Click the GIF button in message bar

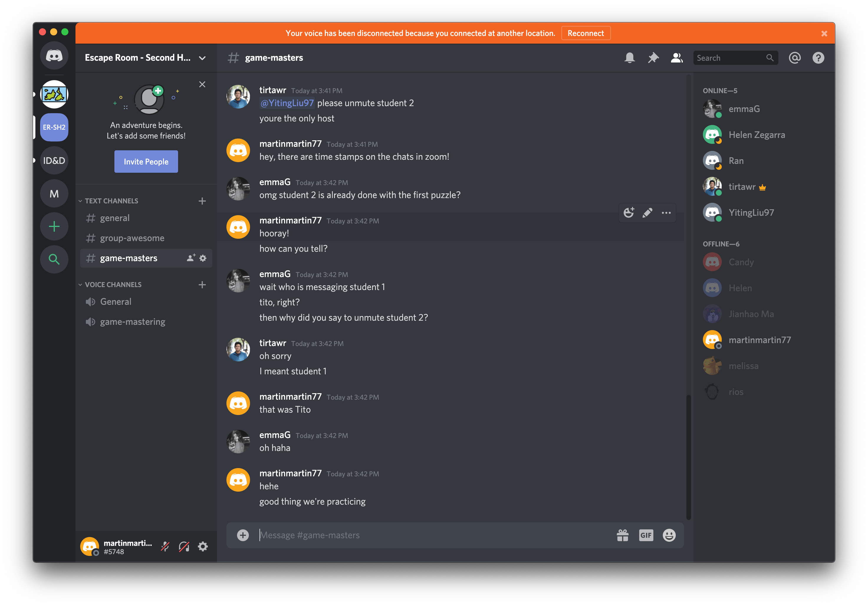click(645, 534)
